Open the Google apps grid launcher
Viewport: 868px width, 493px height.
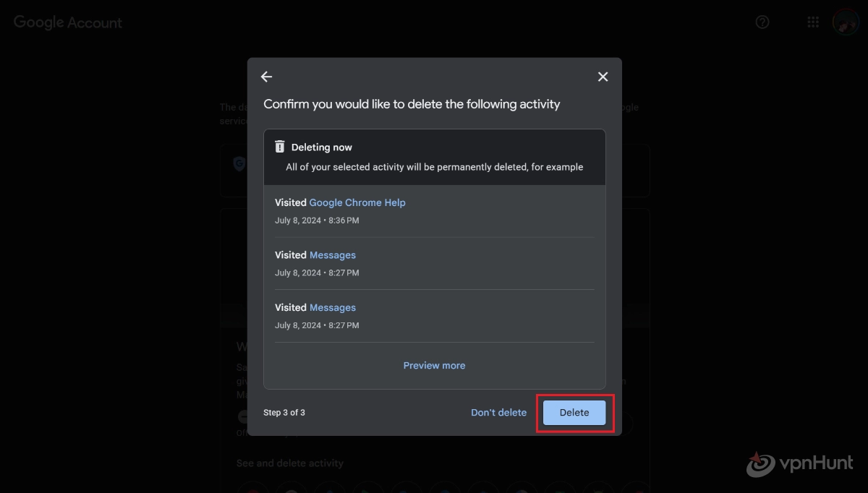coord(813,22)
